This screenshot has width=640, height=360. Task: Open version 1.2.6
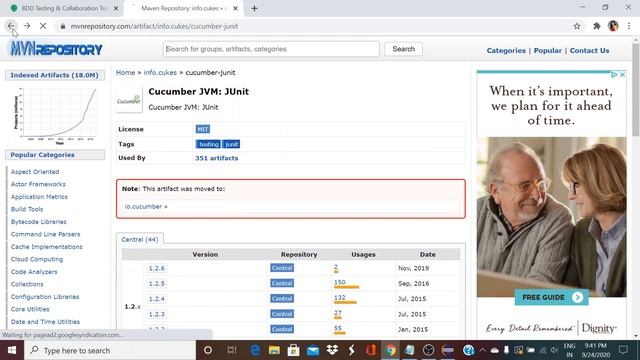pos(157,268)
